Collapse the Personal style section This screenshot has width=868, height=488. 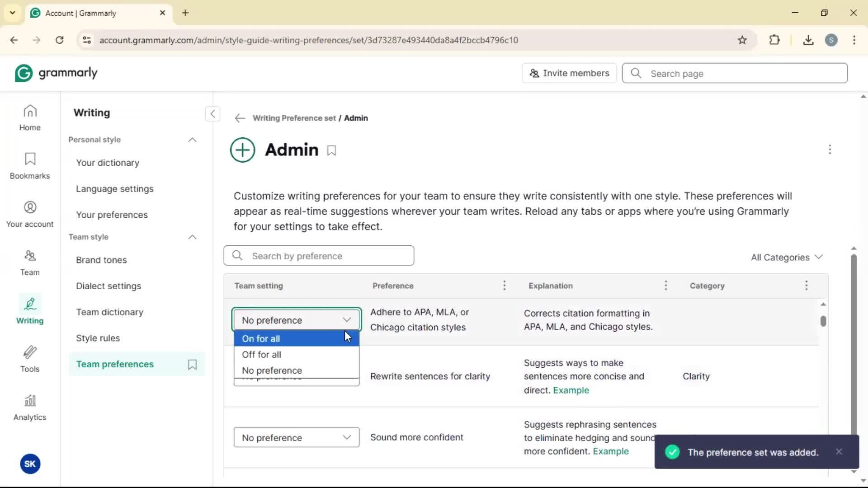192,140
